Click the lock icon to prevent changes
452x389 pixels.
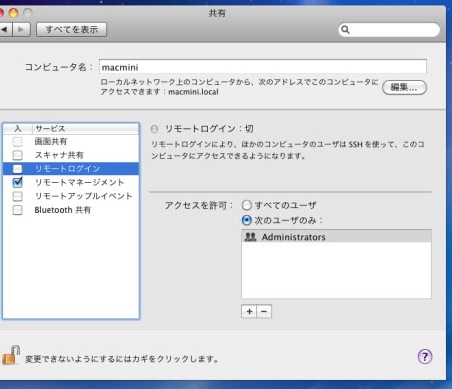click(x=11, y=355)
